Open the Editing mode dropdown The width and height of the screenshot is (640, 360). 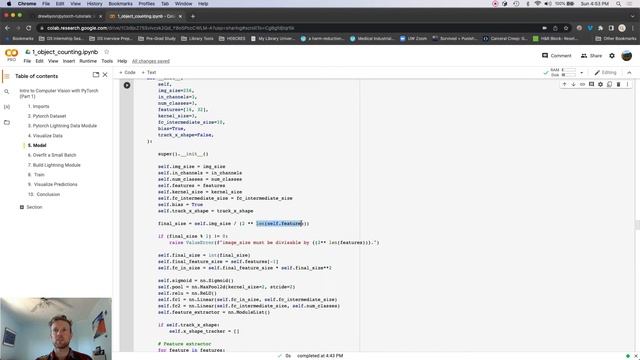point(605,73)
